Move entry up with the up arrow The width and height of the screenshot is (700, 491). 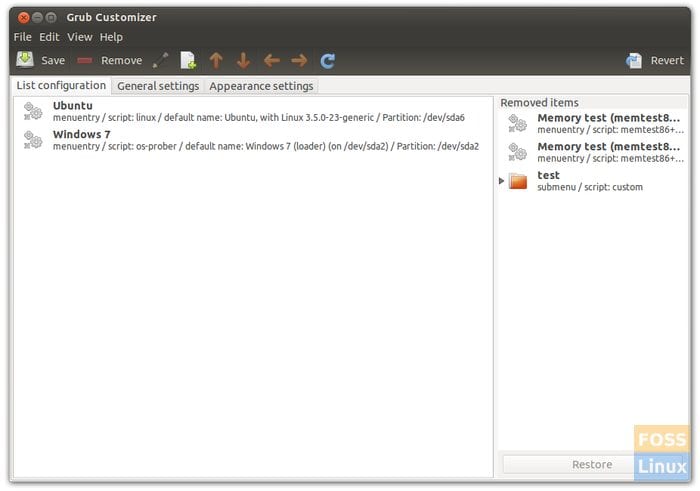coord(216,60)
